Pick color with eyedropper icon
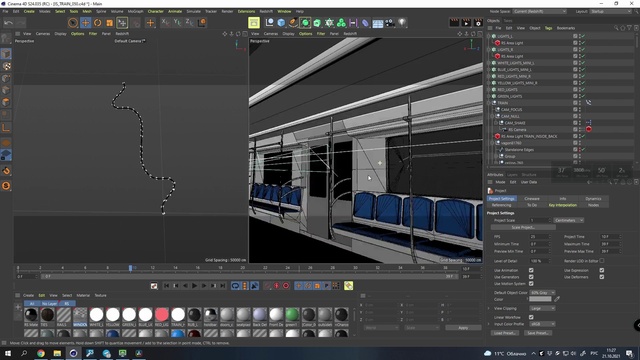 point(557,299)
